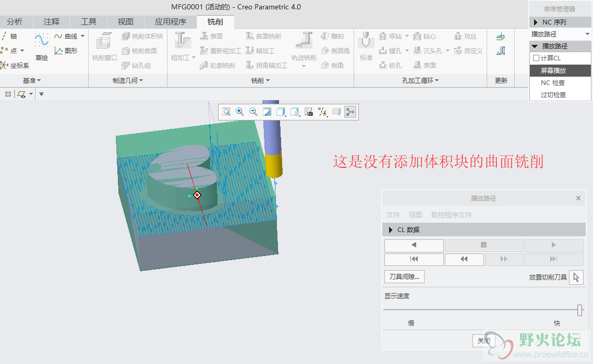The image size is (593, 364).
Task: Select the 轴 (axis) datum tool
Action: pos(9,37)
